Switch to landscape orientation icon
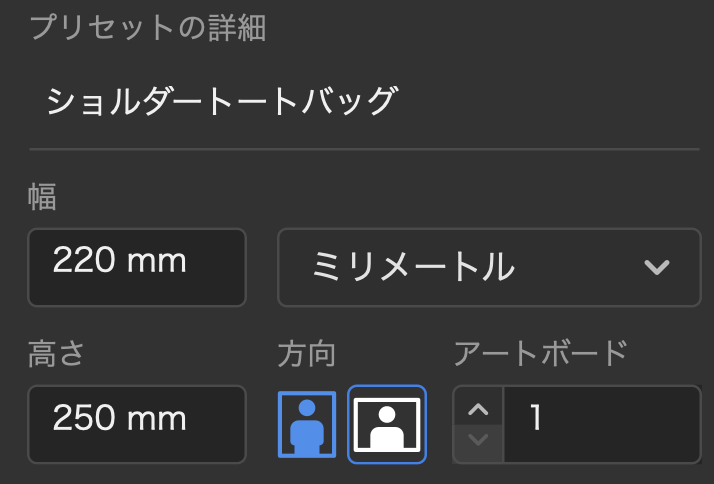This screenshot has height=484, width=714. point(387,424)
